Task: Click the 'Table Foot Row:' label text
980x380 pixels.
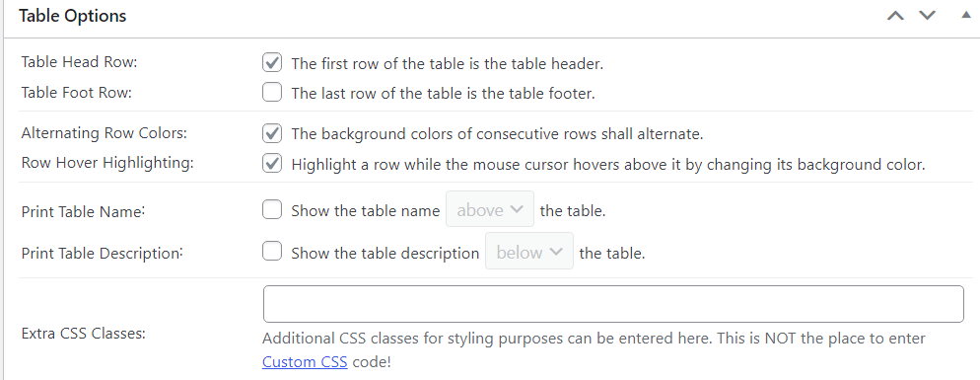Action: point(77,93)
